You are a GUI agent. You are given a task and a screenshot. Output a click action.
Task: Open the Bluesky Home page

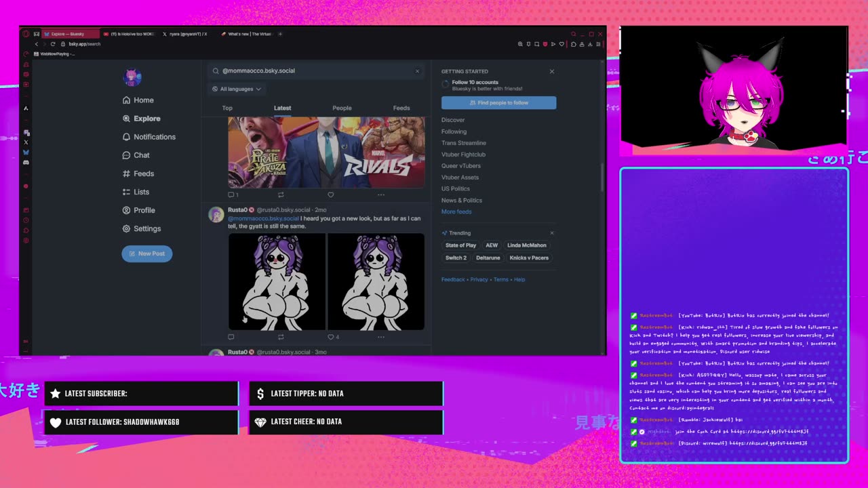coord(138,100)
